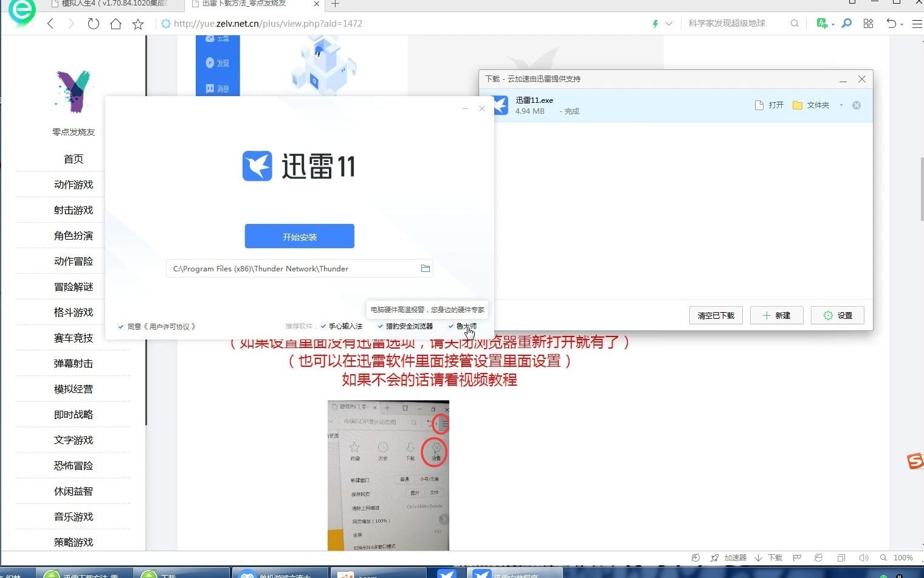Uncheck the 鲁大师 checkbox
The width and height of the screenshot is (924, 578).
pyautogui.click(x=451, y=326)
